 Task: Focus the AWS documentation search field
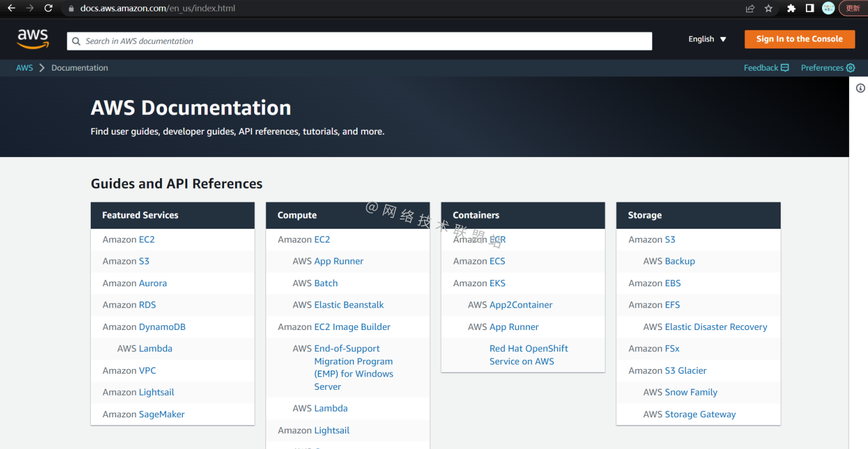click(x=359, y=41)
